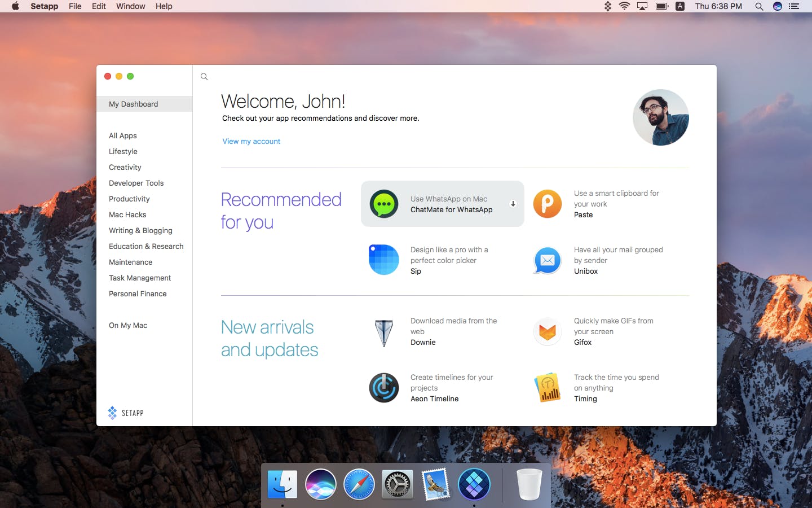Viewport: 812px width, 508px height.
Task: Open the Sip color picker icon
Action: click(384, 260)
